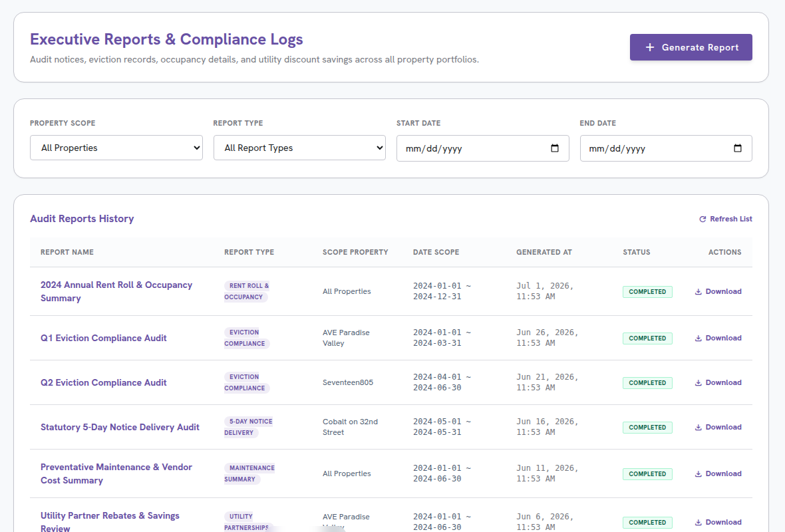Click AVE Paradise Valley in the Q1 row
The width and height of the screenshot is (785, 532).
tap(346, 338)
